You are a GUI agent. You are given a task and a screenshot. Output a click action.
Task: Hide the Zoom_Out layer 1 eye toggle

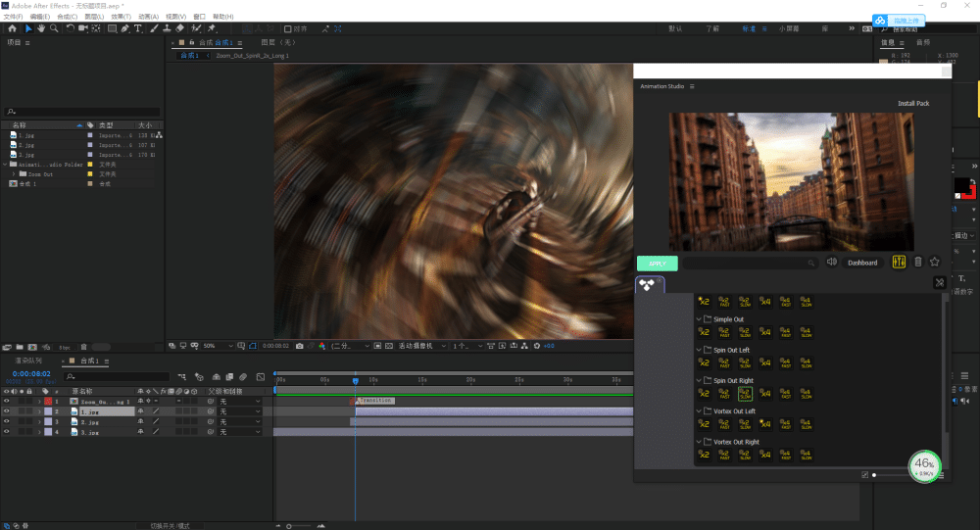point(7,402)
